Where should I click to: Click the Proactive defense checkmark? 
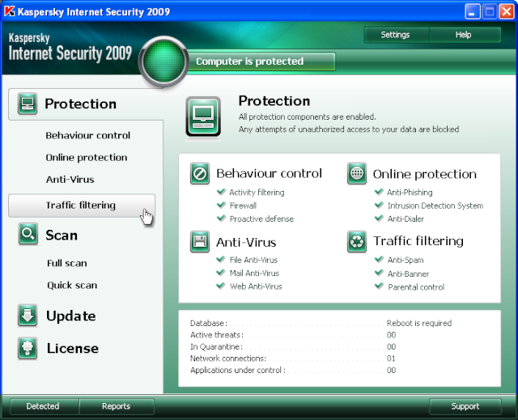tap(221, 218)
